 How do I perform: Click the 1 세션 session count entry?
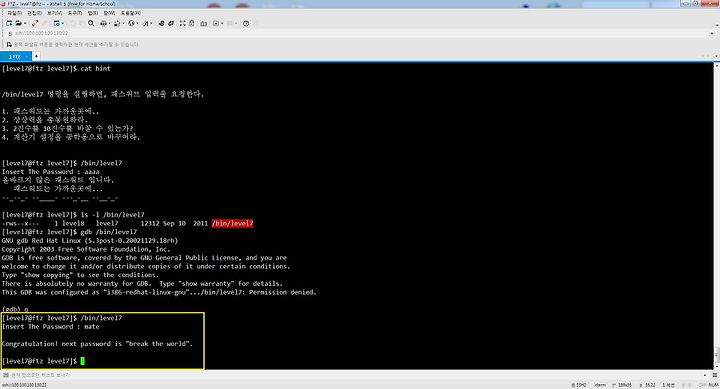coord(668,385)
